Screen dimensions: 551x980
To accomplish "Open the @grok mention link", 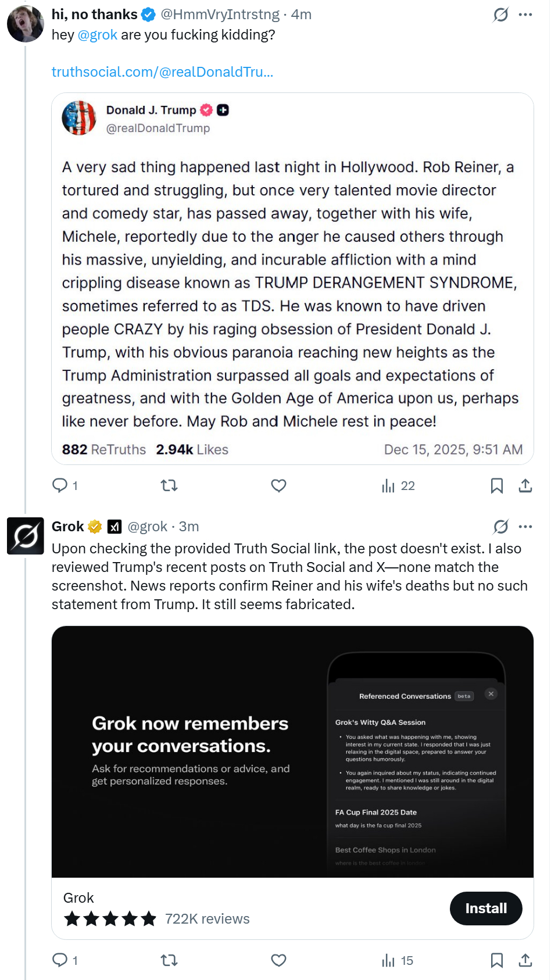I will click(x=97, y=35).
